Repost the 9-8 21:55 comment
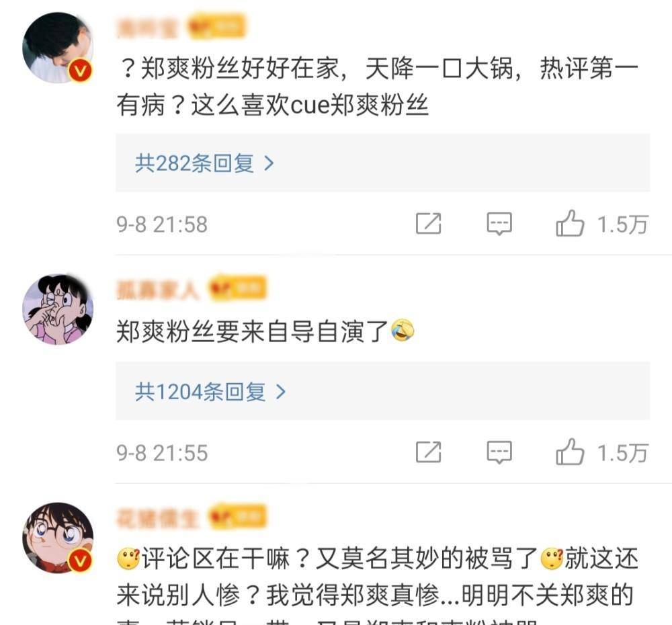 tap(428, 452)
